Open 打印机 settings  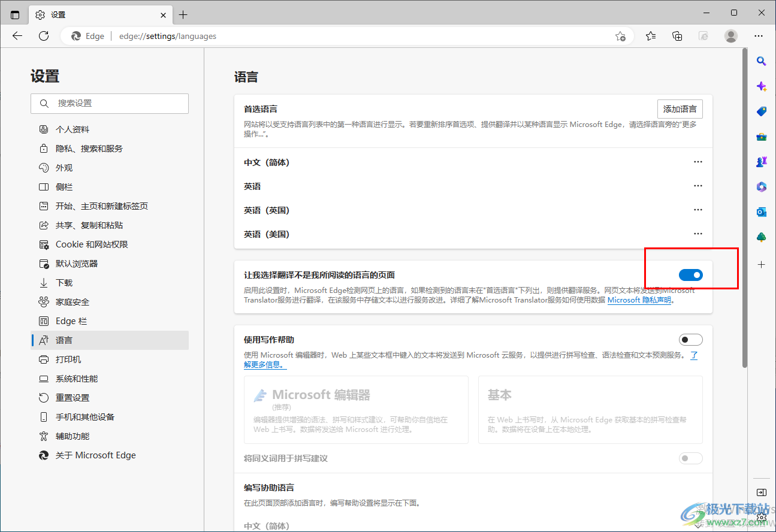point(110,359)
